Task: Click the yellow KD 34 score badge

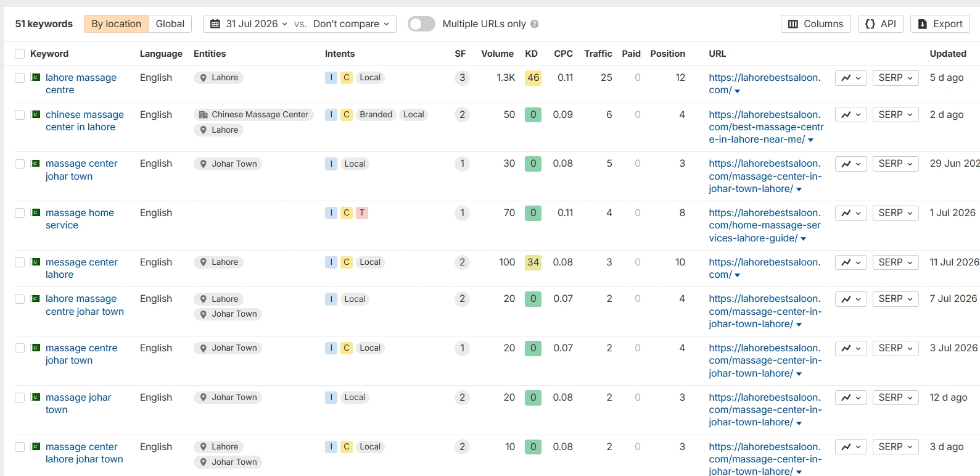Action: [x=533, y=262]
